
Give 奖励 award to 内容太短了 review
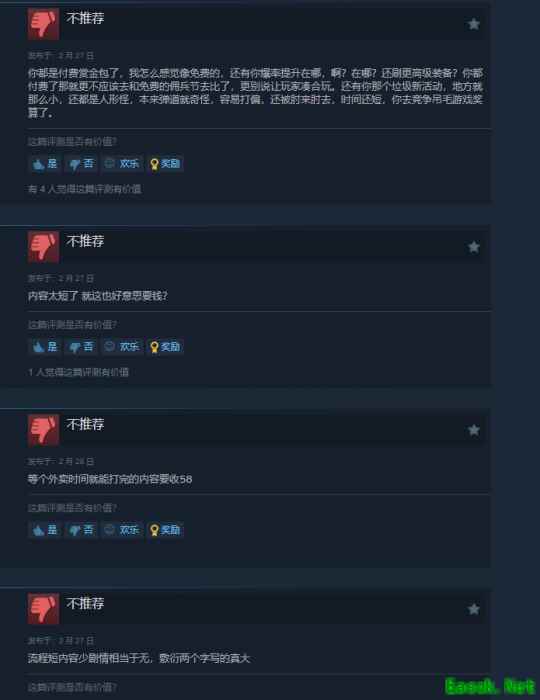pos(165,347)
